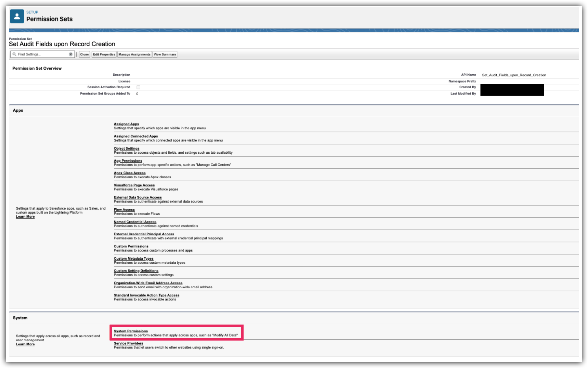Click the View Summary button

coord(165,54)
